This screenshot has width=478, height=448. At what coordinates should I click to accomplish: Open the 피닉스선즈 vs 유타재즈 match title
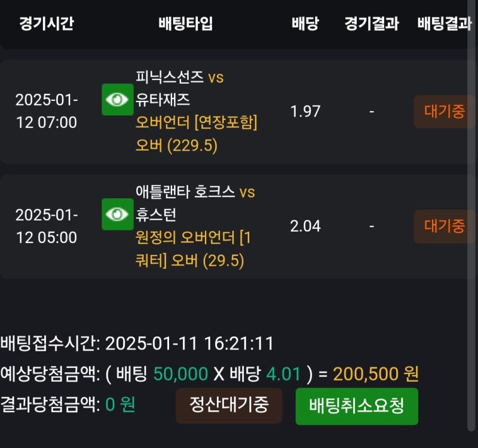179,87
